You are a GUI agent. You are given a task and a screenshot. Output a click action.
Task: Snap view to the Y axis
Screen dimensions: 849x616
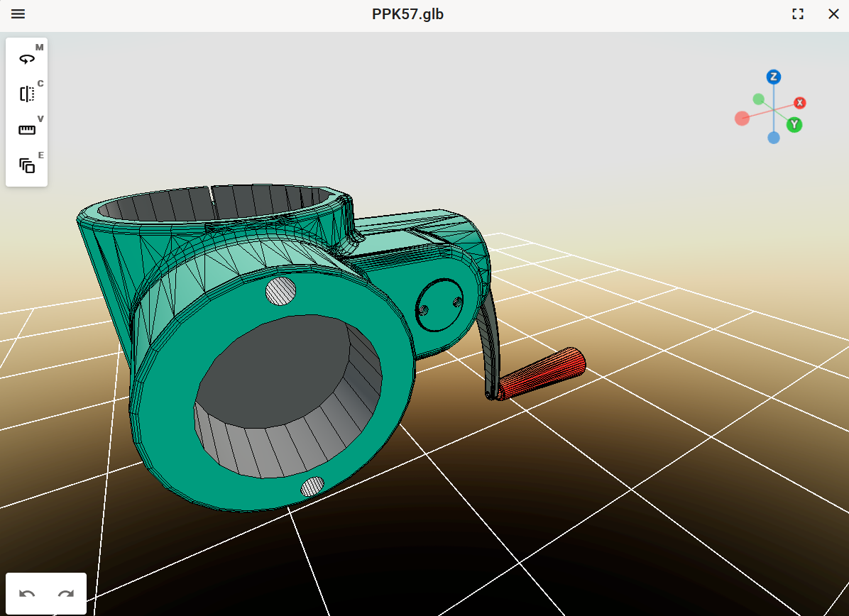[x=794, y=124]
